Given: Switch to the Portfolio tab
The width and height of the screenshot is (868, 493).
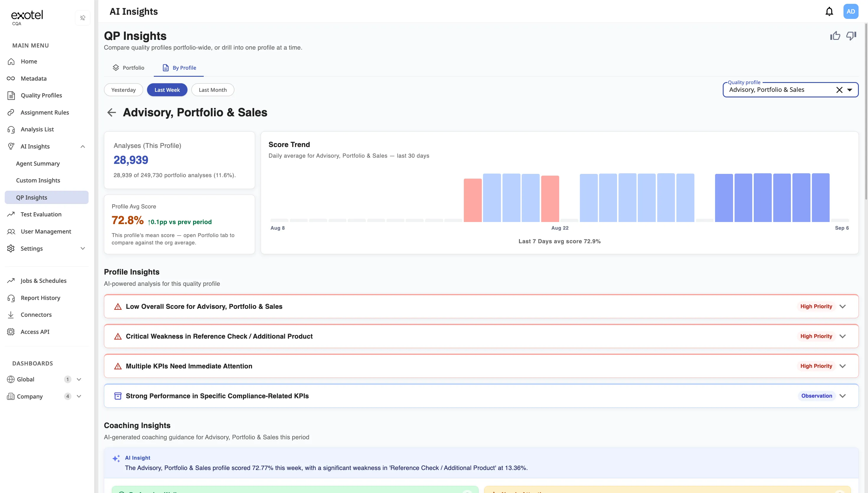Looking at the screenshot, I should [128, 68].
